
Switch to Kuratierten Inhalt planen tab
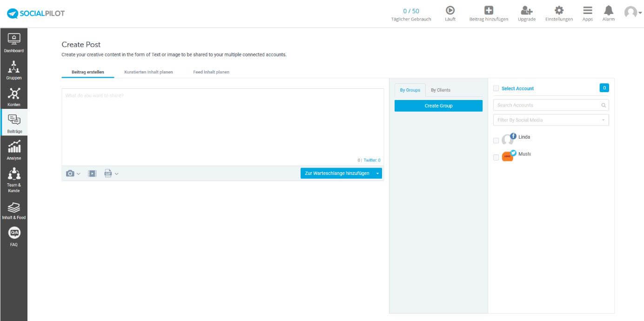coord(148,72)
